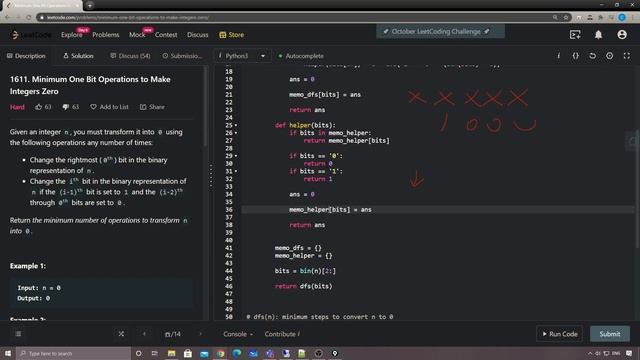
Task: Reset code with the revert icon
Action: 593,56
